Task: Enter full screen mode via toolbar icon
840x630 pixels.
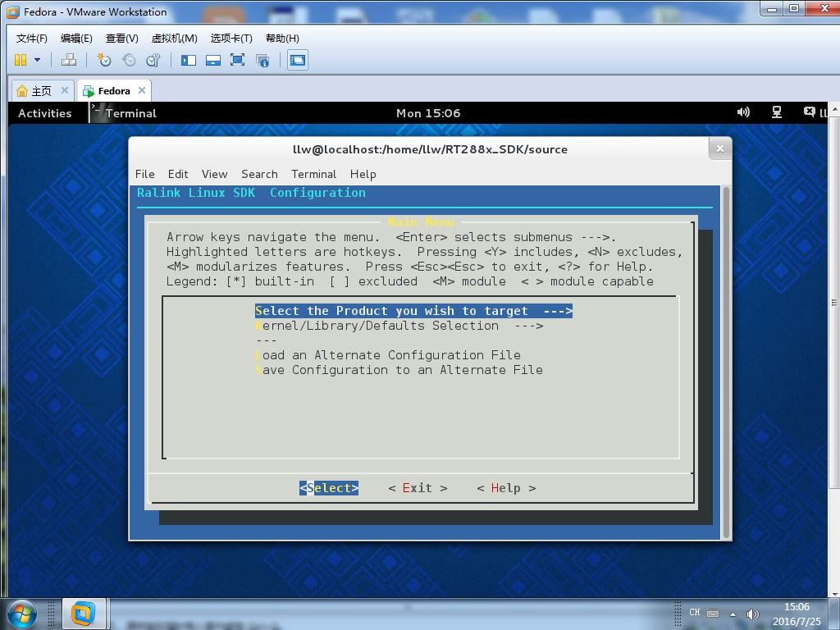Action: (237, 60)
